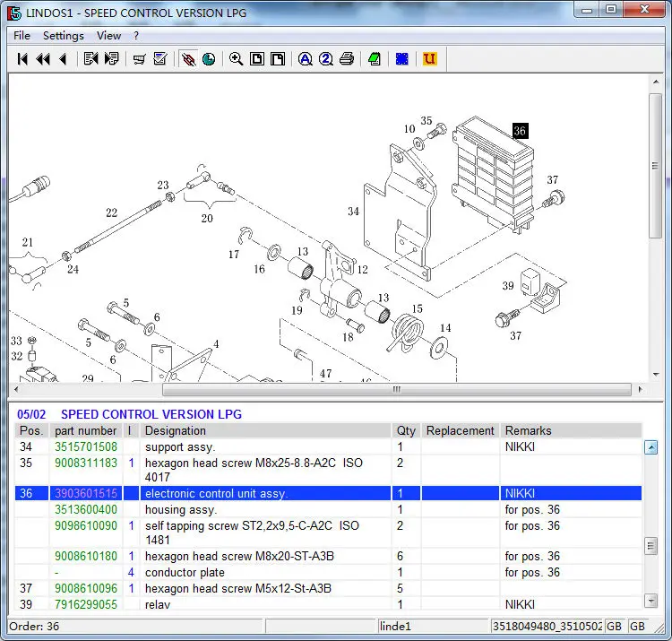Open the Settings menu
Viewport: 672px width, 641px height.
[64, 36]
